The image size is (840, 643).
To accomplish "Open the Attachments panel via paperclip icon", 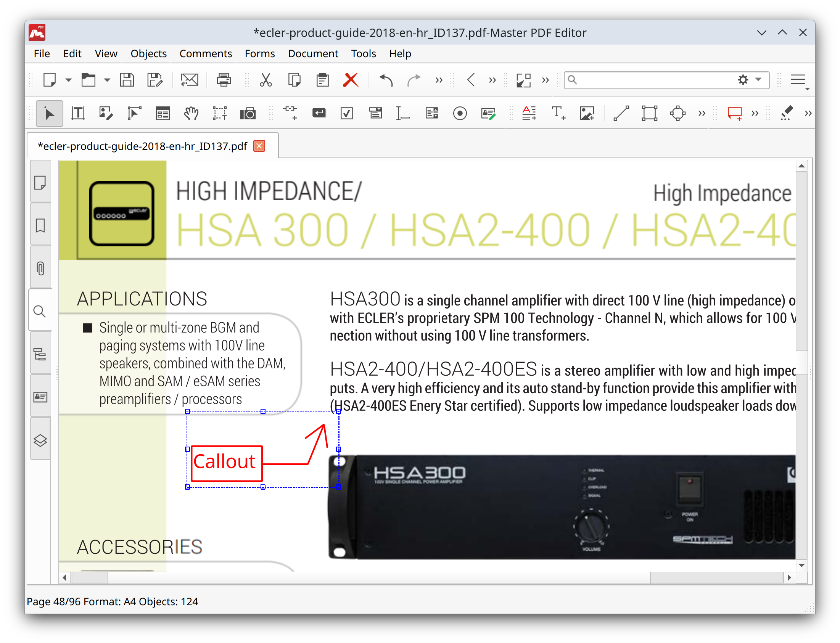I will [x=40, y=268].
